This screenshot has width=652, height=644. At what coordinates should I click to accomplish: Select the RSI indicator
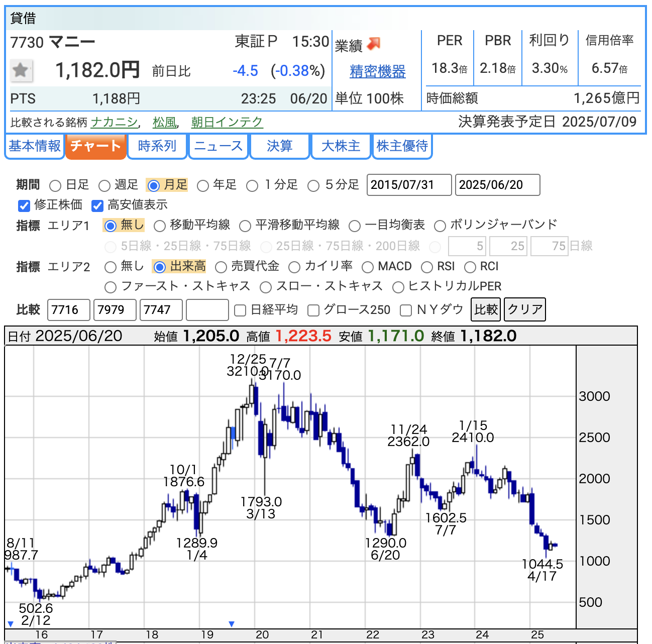pyautogui.click(x=426, y=267)
